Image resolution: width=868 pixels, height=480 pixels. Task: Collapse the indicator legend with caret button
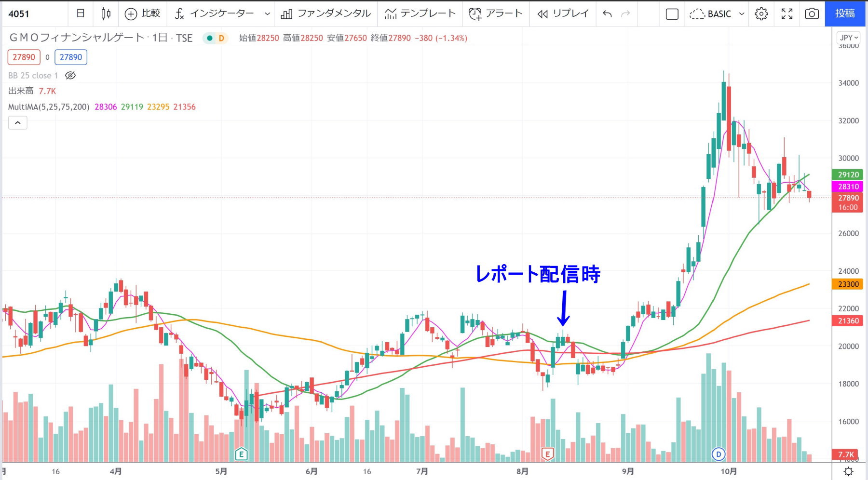tap(18, 123)
